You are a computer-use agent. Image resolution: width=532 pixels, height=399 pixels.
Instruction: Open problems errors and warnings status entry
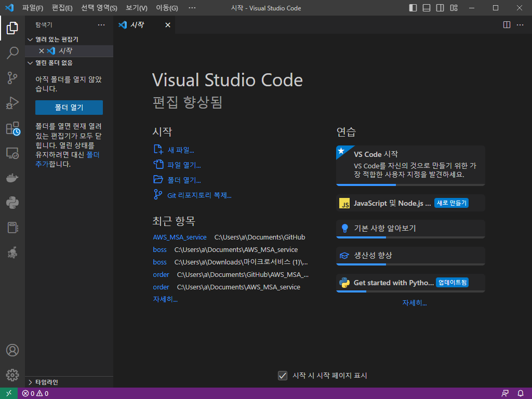pos(35,394)
